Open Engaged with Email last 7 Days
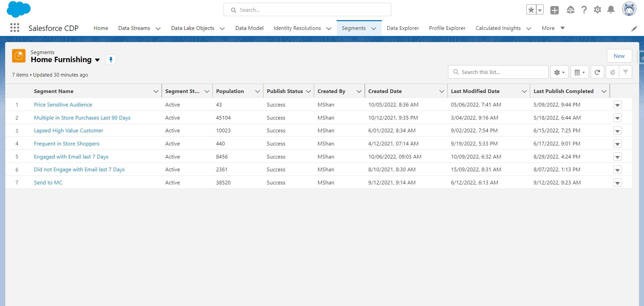 (x=71, y=157)
